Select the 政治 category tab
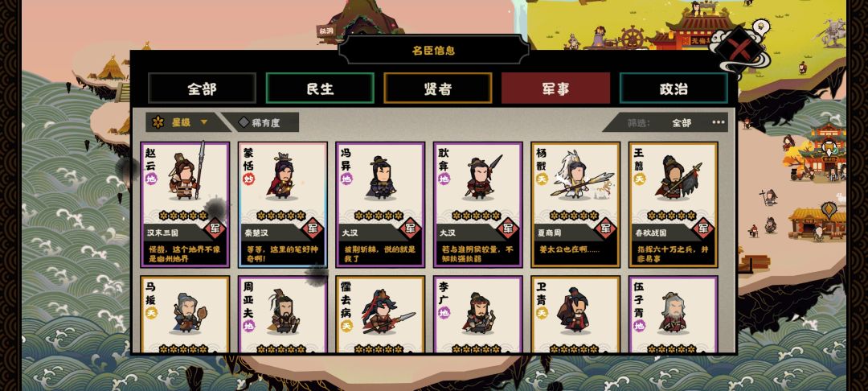Viewport: 868px width, 391px height. (674, 88)
